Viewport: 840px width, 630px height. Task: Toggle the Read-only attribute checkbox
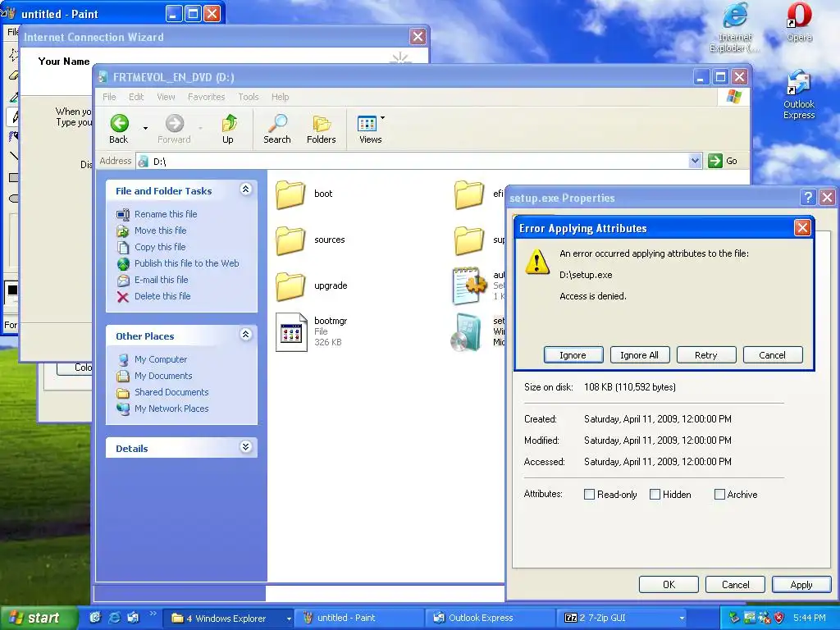589,495
